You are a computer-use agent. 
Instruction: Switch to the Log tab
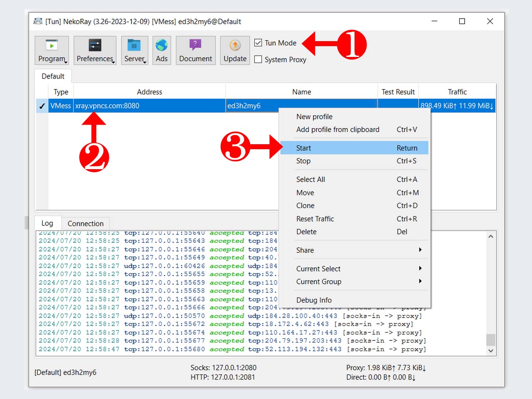(47, 223)
